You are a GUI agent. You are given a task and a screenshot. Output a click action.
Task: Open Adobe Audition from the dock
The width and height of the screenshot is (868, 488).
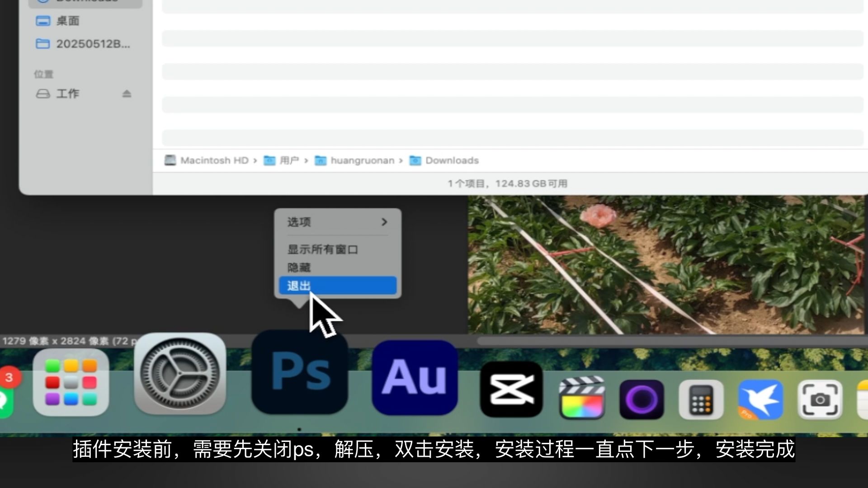click(415, 378)
